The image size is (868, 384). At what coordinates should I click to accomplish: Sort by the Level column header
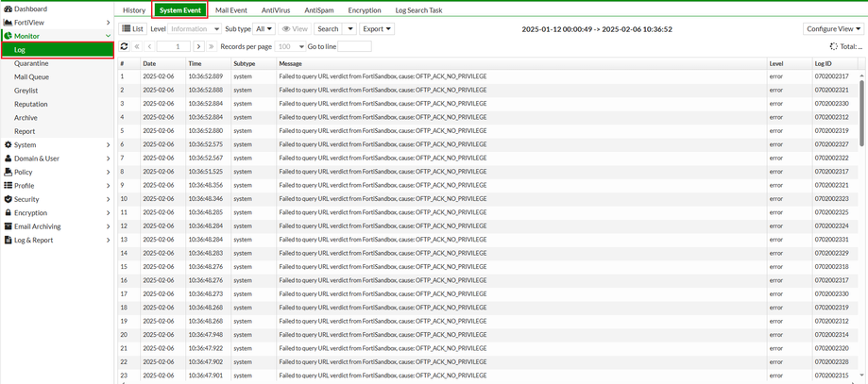pyautogui.click(x=790, y=63)
